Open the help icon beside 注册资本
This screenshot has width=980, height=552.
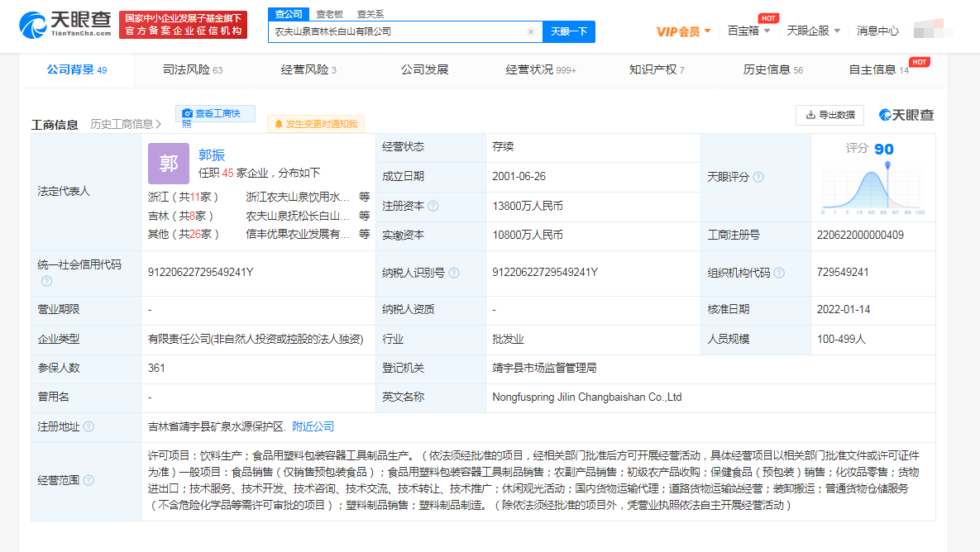coord(433,206)
